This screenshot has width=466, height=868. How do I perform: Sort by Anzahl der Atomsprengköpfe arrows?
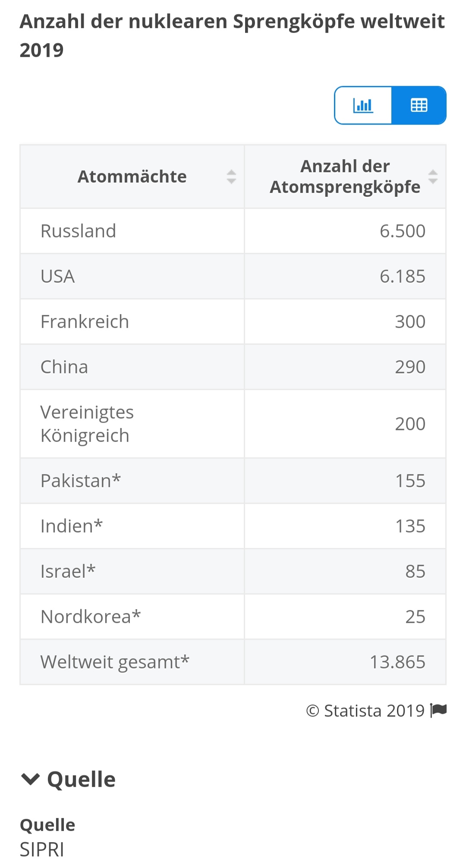tap(433, 176)
